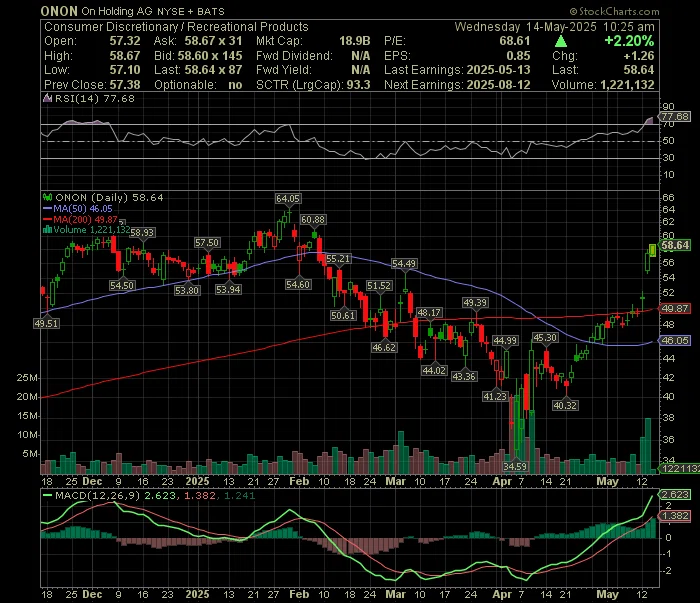This screenshot has width=700, height=603.
Task: Click the 58.93 December price label
Action: [142, 233]
